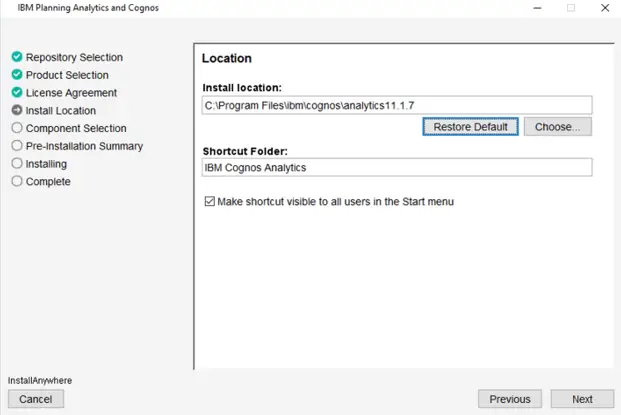Screen dimensions: 621x415
Task: Click the InstallAnywhere text label
Action: click(x=40, y=381)
